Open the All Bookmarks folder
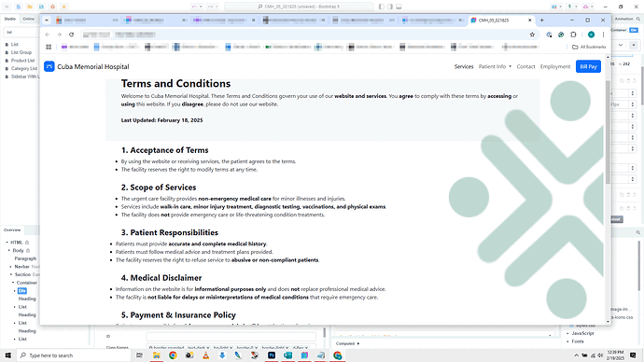 pos(589,47)
